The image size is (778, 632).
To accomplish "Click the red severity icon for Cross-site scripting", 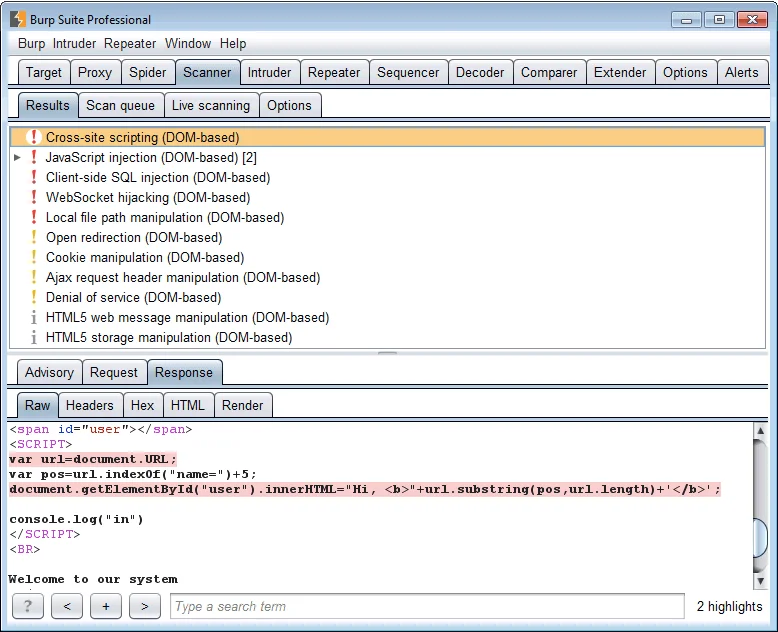I will click(34, 137).
